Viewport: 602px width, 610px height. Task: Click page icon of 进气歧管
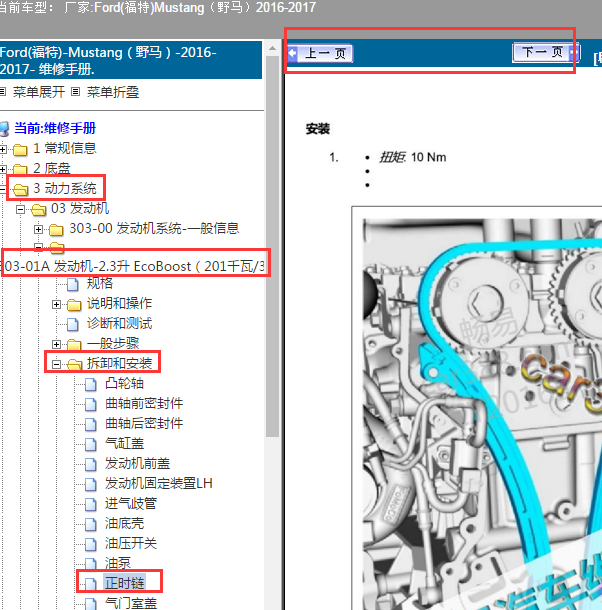[91, 504]
